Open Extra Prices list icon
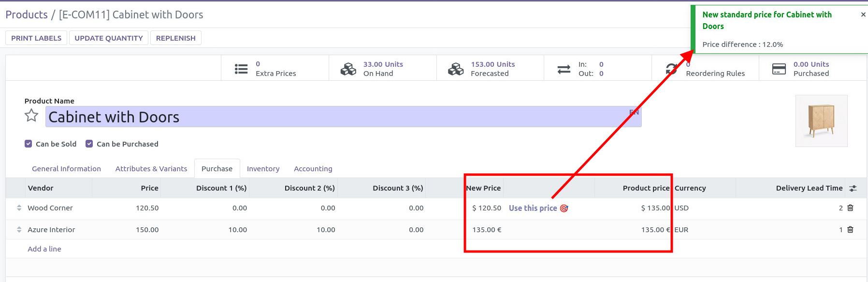The height and width of the screenshot is (282, 868). coord(241,69)
